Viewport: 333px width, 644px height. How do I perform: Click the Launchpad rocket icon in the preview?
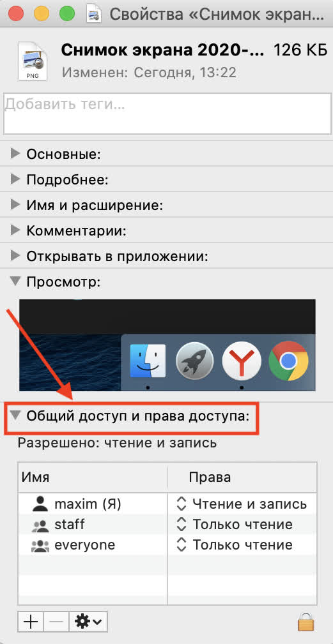click(194, 361)
